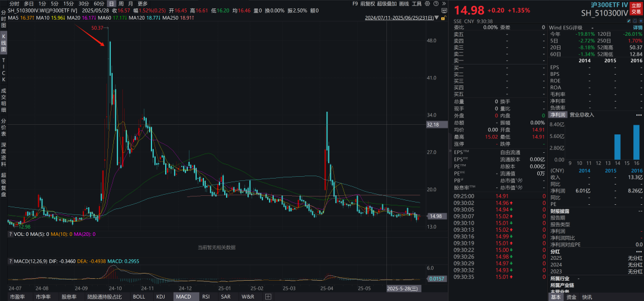This screenshot has height=301, width=644.
Task: Select 多日 period tab
Action: [29, 4]
